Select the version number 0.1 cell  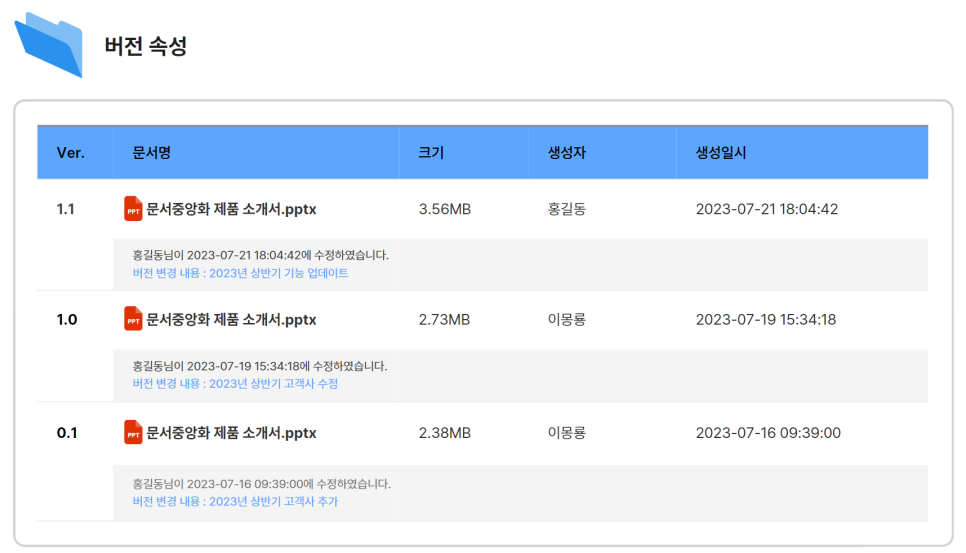tap(67, 433)
